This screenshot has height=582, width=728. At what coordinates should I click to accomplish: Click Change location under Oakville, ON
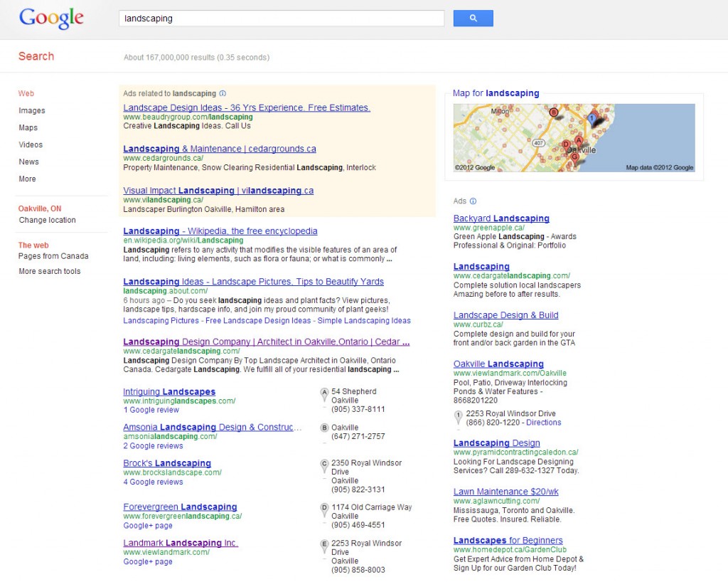[47, 220]
